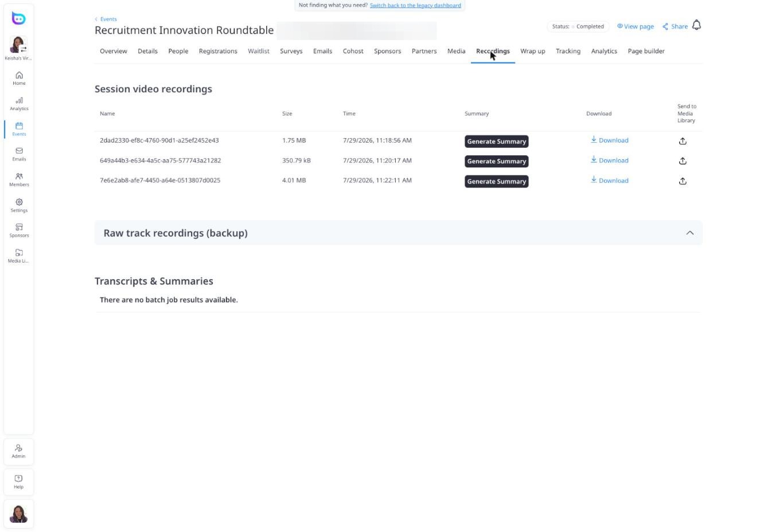Switch to the People tab
Screen dimensions: 760x532
[178, 51]
